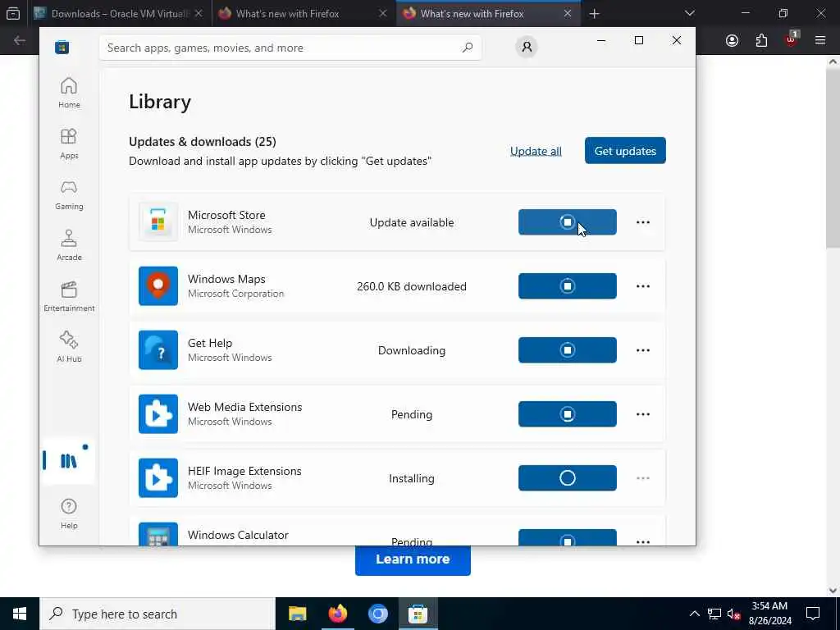Click Firefox back arrow
Screen dimensions: 840x630
[20, 40]
